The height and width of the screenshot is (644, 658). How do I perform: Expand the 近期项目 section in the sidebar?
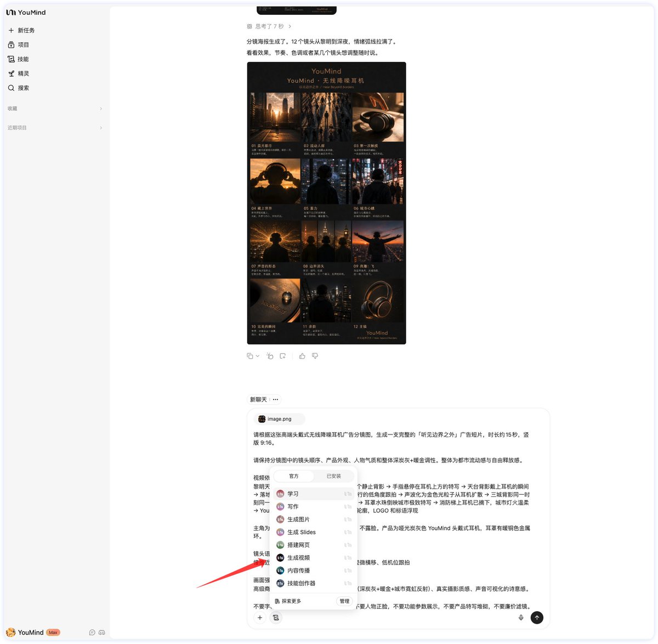tap(55, 128)
